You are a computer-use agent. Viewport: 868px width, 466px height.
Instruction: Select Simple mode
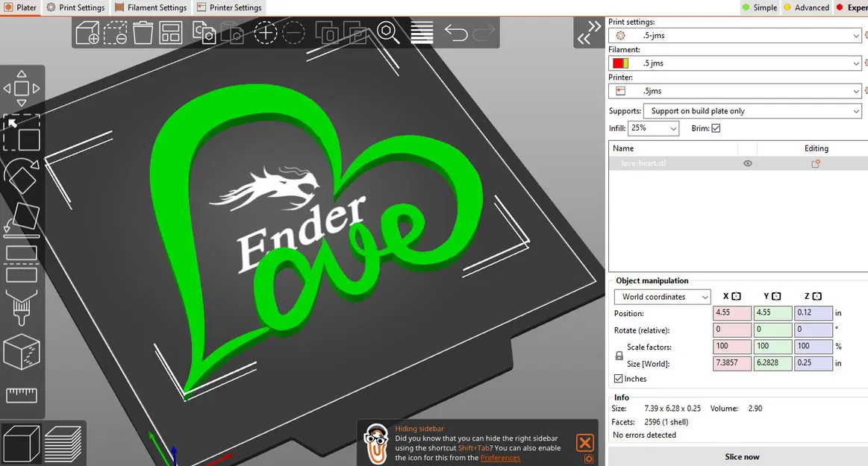click(760, 7)
